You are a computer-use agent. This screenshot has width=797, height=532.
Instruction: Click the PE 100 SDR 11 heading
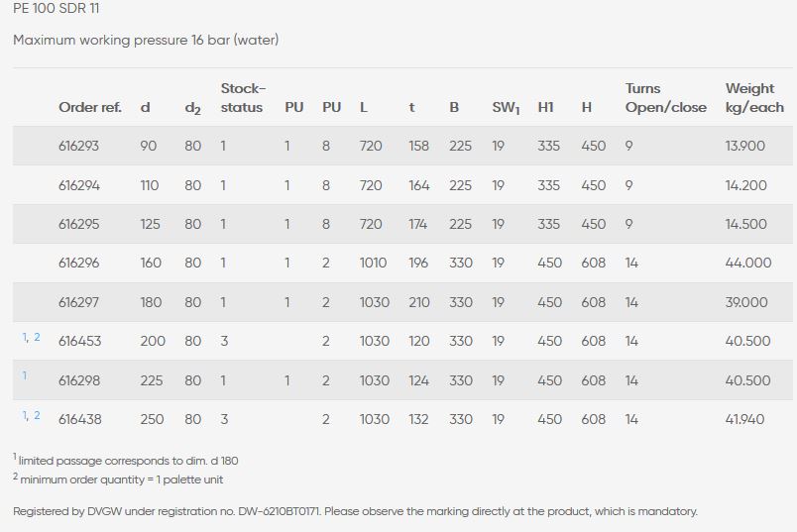[56, 9]
